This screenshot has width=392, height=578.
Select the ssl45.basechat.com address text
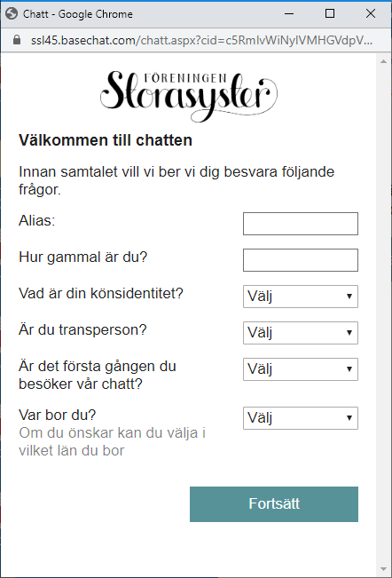pyautogui.click(x=201, y=40)
